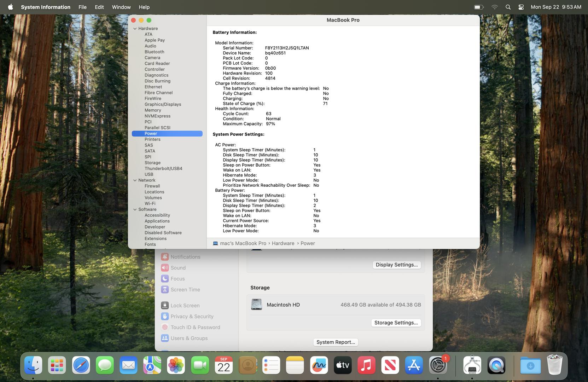Open System Information chip icon in dock
This screenshot has height=382, width=588.
click(x=472, y=365)
